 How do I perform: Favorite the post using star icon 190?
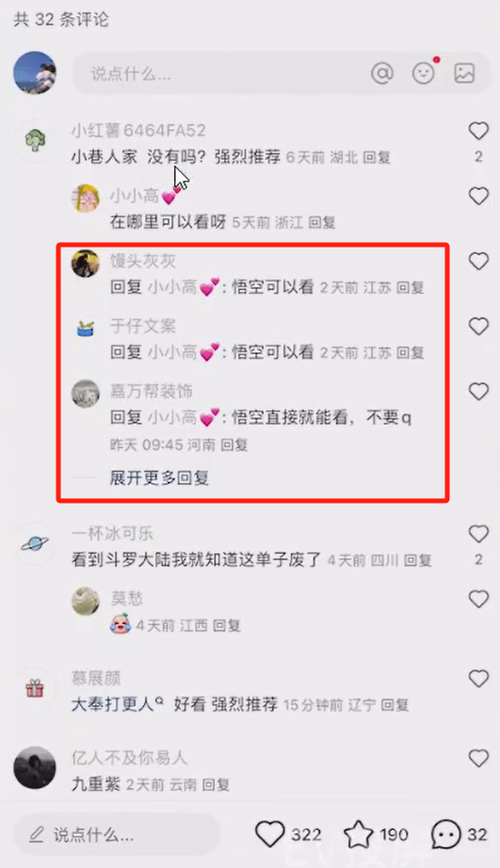[359, 834]
